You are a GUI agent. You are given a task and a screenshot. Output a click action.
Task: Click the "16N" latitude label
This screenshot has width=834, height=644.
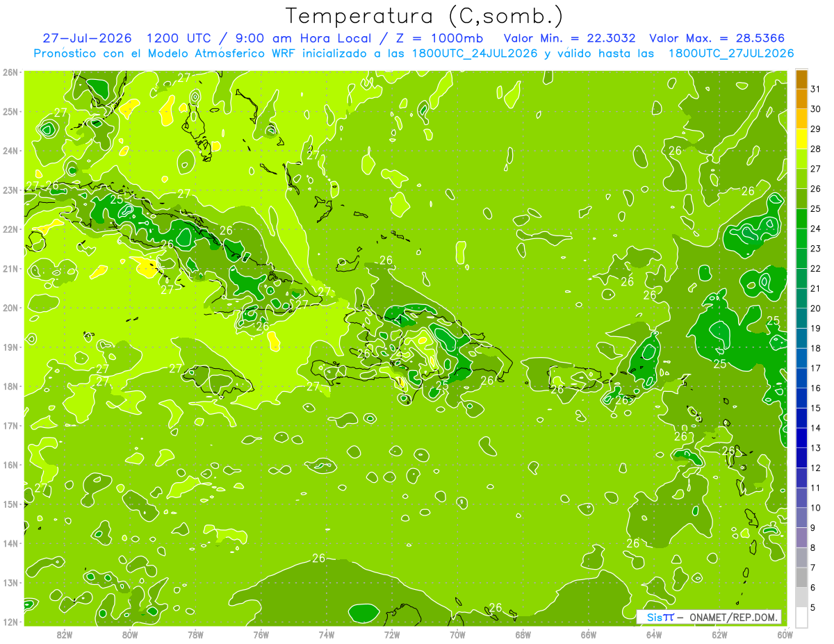pyautogui.click(x=10, y=465)
